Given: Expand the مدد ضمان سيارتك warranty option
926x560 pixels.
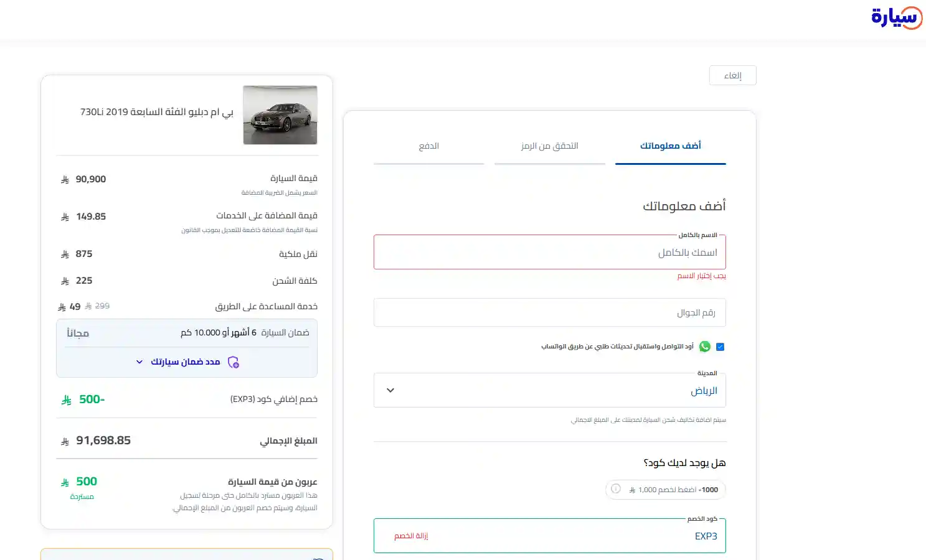Looking at the screenshot, I should [187, 362].
